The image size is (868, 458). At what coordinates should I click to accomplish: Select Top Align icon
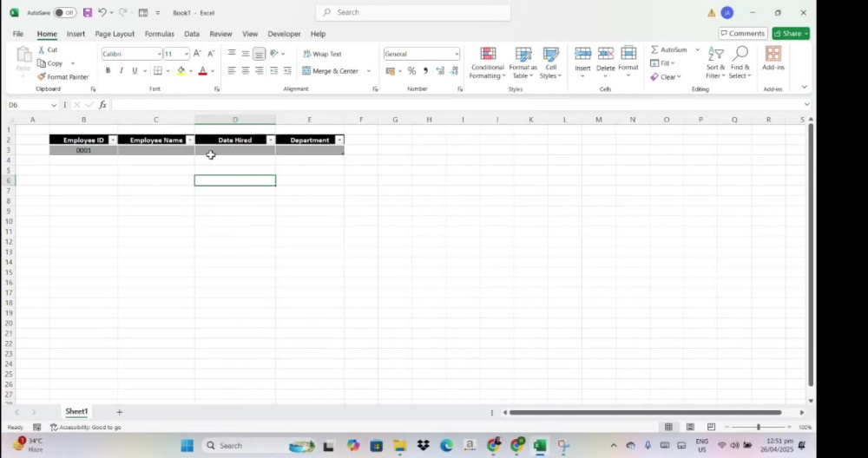232,54
